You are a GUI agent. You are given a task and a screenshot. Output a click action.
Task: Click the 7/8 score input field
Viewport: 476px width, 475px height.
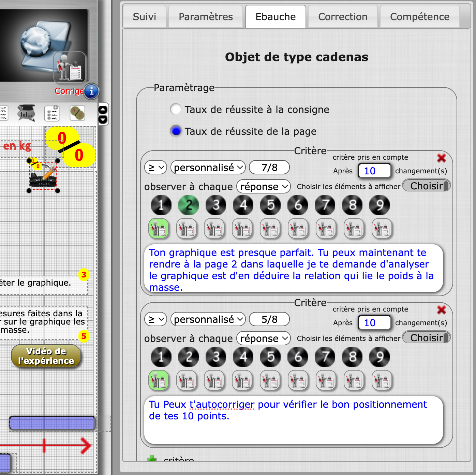tap(269, 168)
